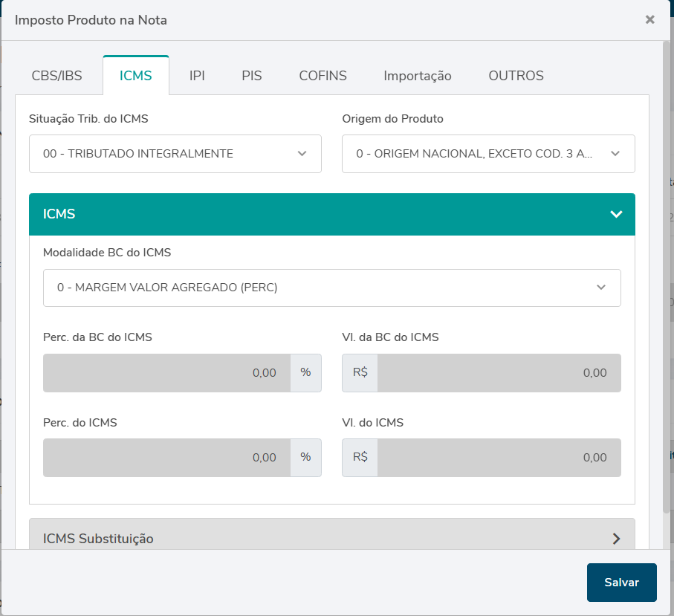The width and height of the screenshot is (674, 616).
Task: Click the Vl. do ICMS field
Action: 499,458
